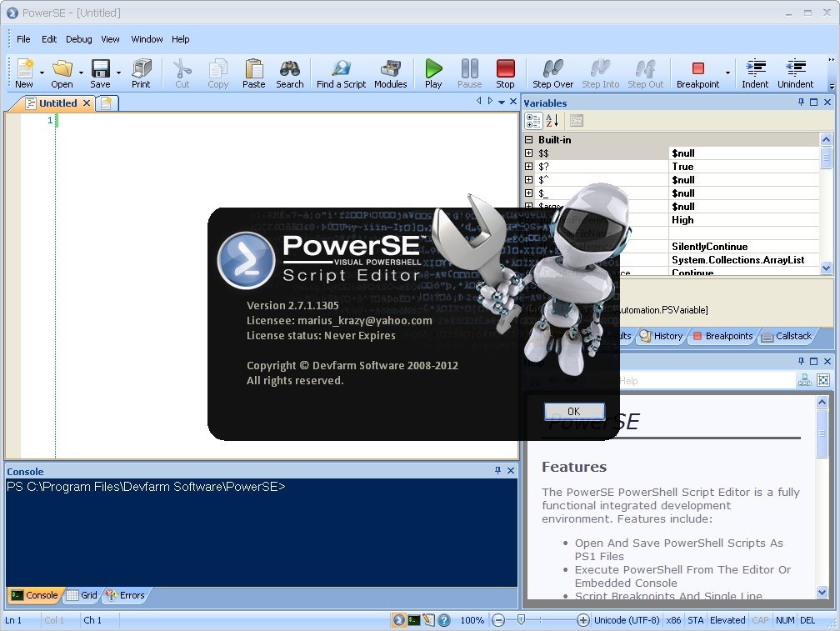The height and width of the screenshot is (631, 840).
Task: Click the zoom in plus button
Action: coord(582,620)
